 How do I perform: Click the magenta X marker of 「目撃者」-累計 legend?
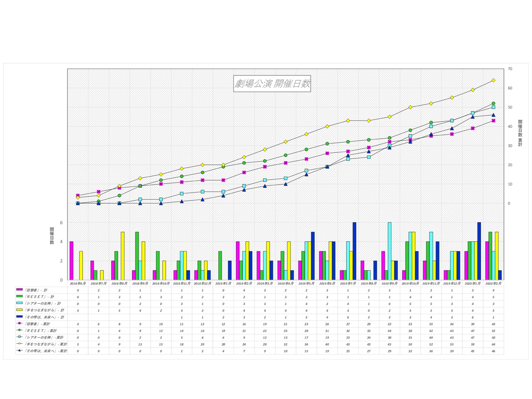tap(19, 323)
